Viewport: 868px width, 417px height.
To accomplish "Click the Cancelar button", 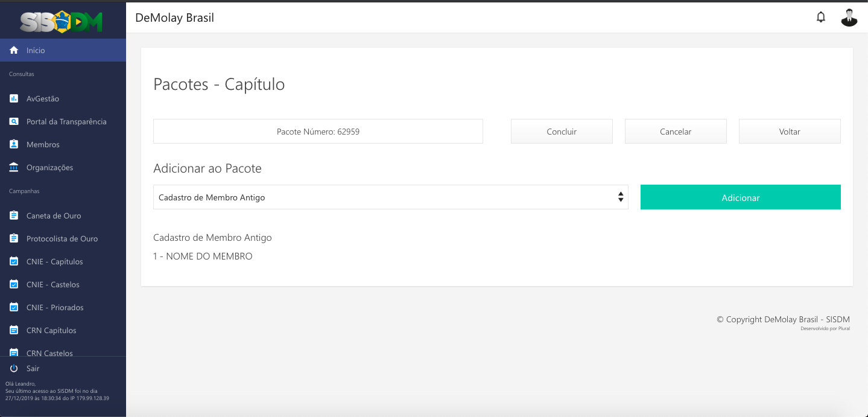I will click(676, 132).
